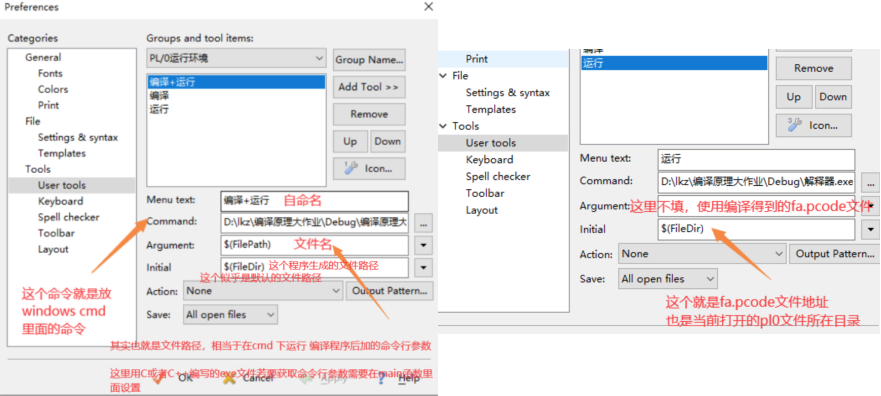Open Settings & syntax in left Preferences tree

[78, 138]
